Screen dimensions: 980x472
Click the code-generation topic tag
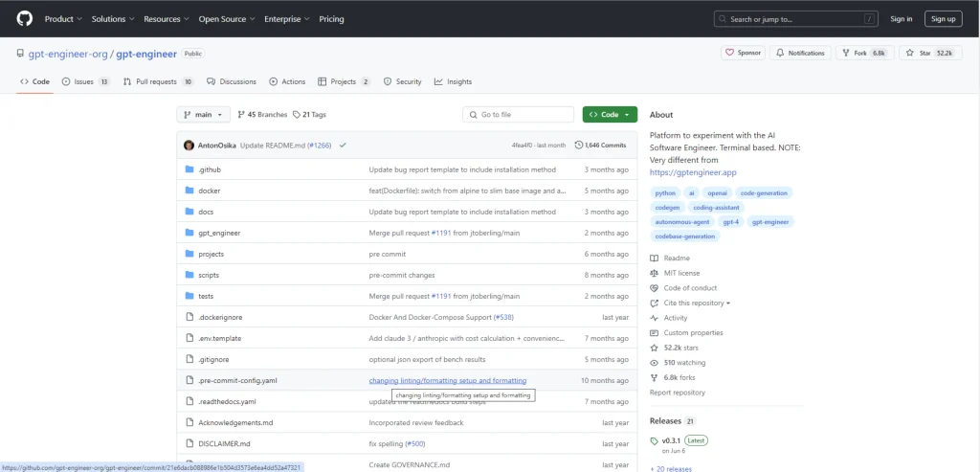[x=764, y=193]
